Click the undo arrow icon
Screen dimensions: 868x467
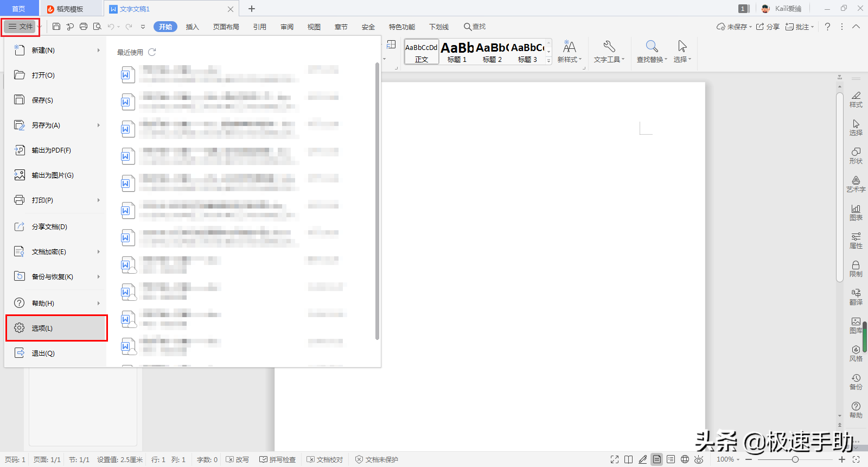(111, 27)
